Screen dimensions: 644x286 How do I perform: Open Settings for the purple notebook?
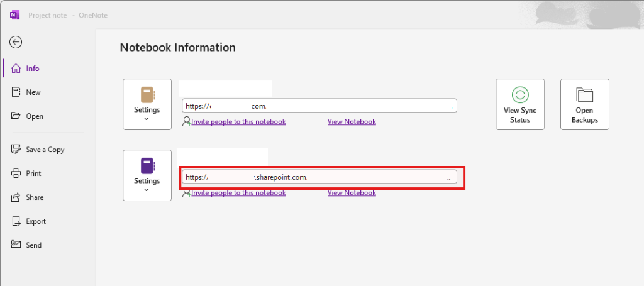click(147, 175)
